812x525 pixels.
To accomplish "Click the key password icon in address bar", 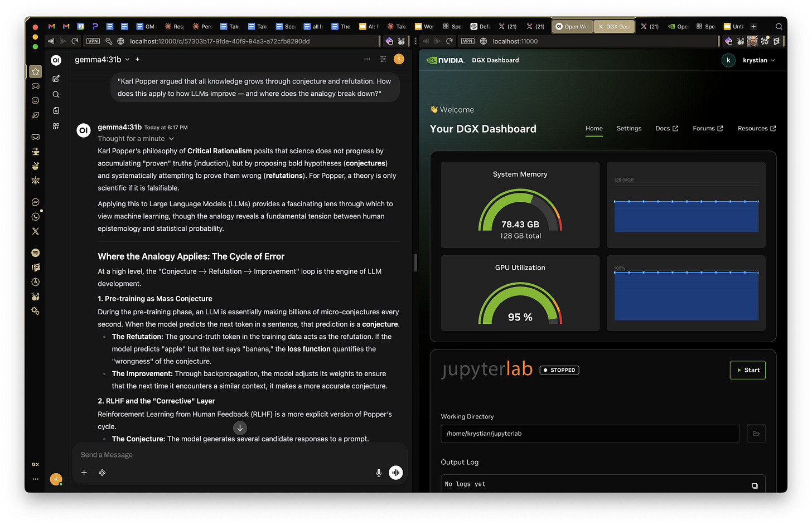I will click(109, 41).
